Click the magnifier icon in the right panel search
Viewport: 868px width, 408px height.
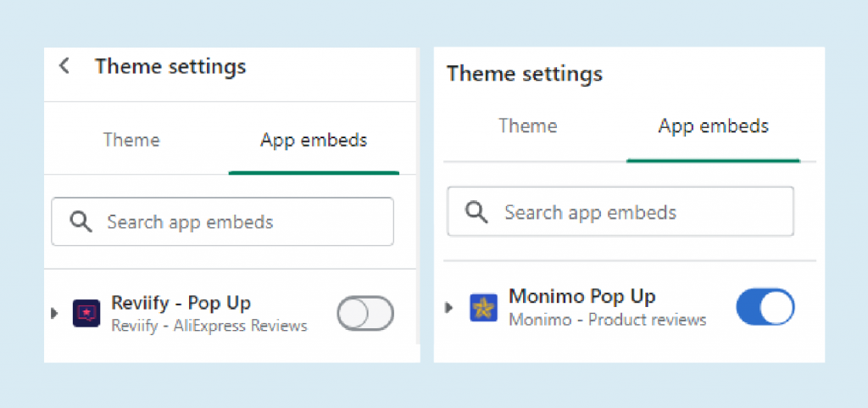[477, 212]
